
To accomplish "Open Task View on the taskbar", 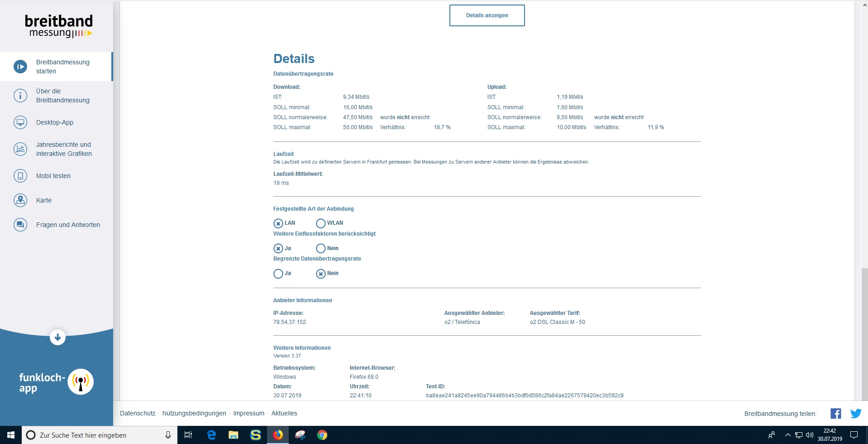I will 188,435.
